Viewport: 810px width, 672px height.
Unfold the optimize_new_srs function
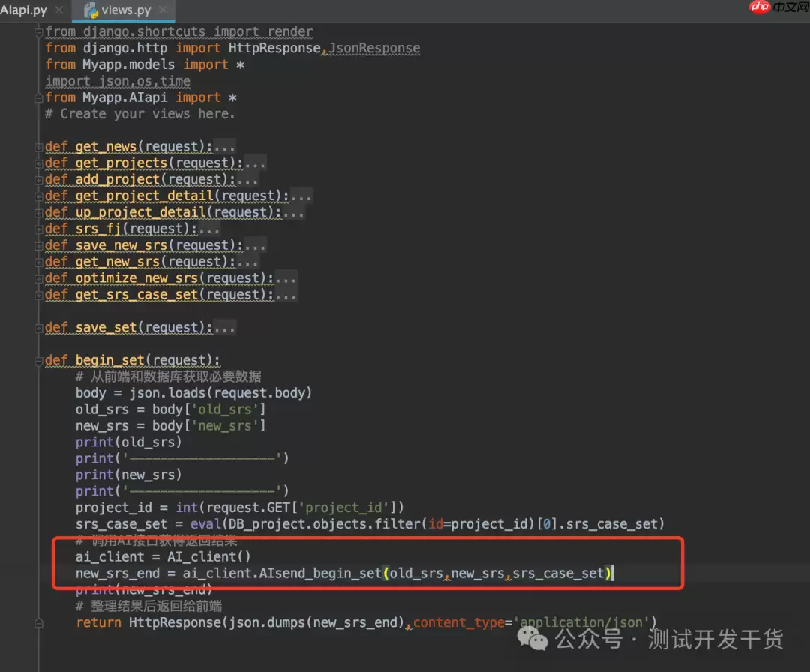38,279
